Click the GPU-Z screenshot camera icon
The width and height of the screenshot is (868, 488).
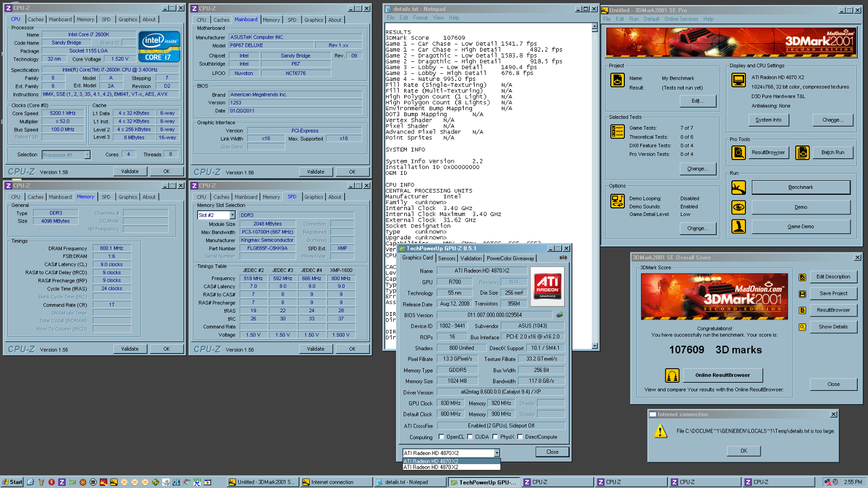pos(563,258)
